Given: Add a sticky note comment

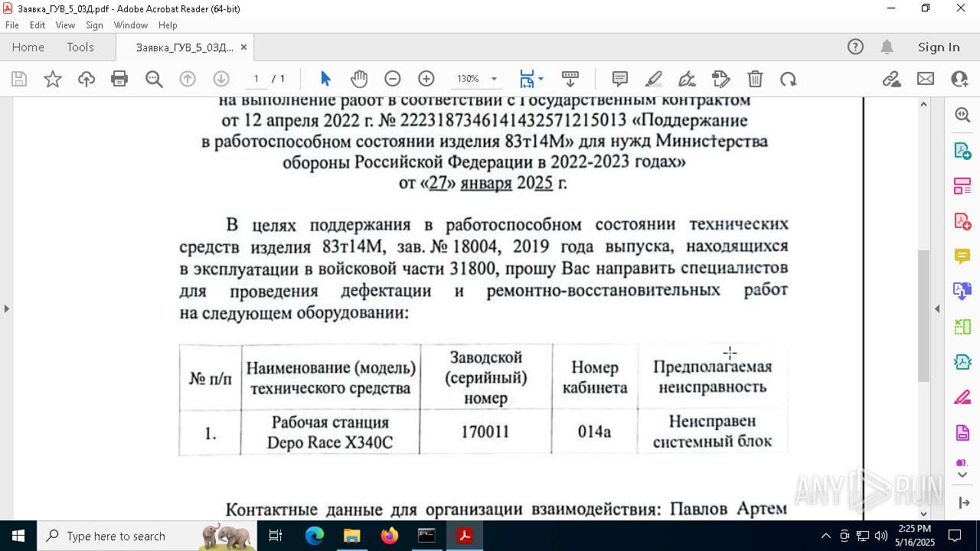Looking at the screenshot, I should 620,79.
